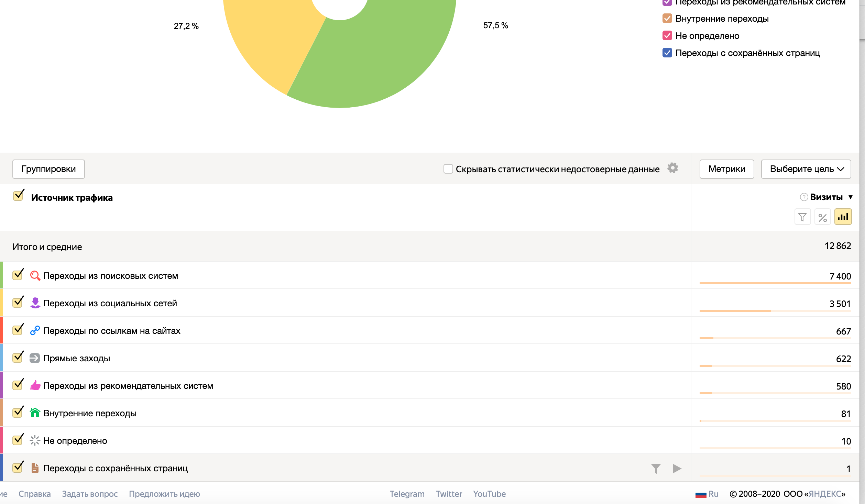This screenshot has height=504, width=865.
Task: Open the Группировки menu
Action: [48, 169]
